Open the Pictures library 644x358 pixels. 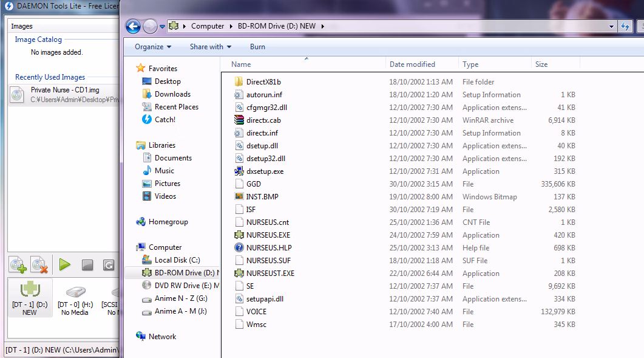(x=167, y=183)
